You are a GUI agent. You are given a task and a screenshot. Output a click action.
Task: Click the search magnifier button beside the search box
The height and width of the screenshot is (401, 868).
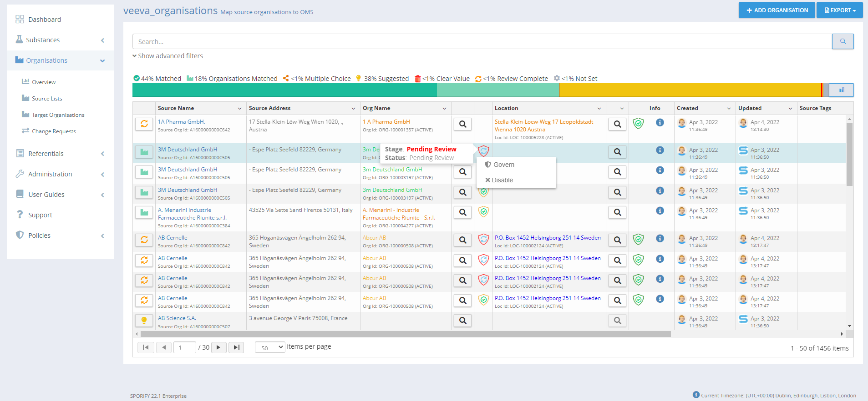click(843, 41)
